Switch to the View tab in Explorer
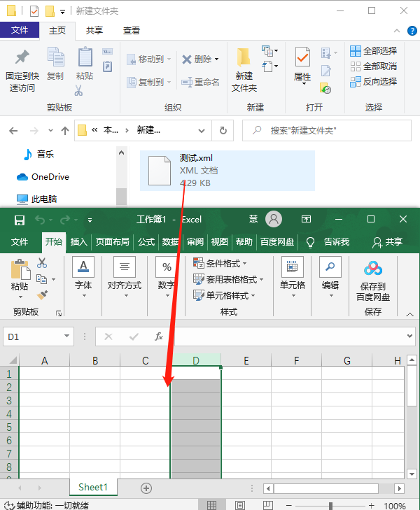This screenshot has height=510, width=420. [x=131, y=30]
